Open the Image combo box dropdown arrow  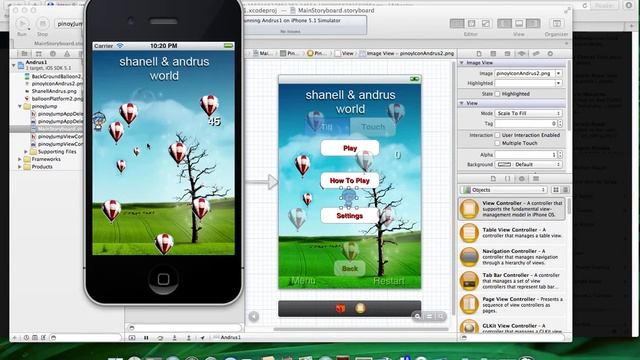pyautogui.click(x=558, y=73)
